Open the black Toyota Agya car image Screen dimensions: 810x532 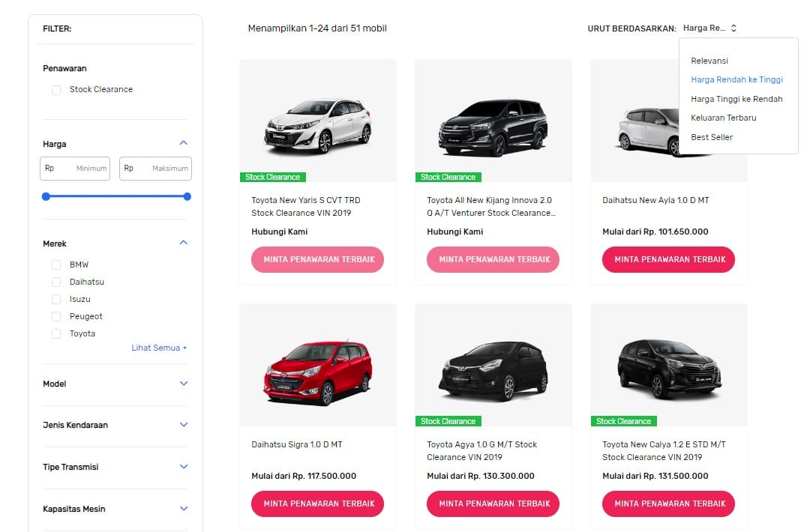coord(493,370)
